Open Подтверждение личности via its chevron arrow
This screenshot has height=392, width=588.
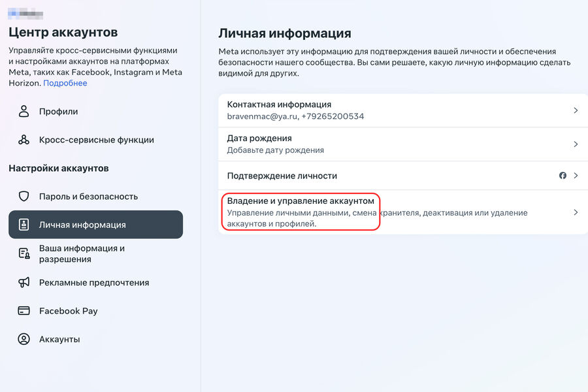[x=576, y=176]
